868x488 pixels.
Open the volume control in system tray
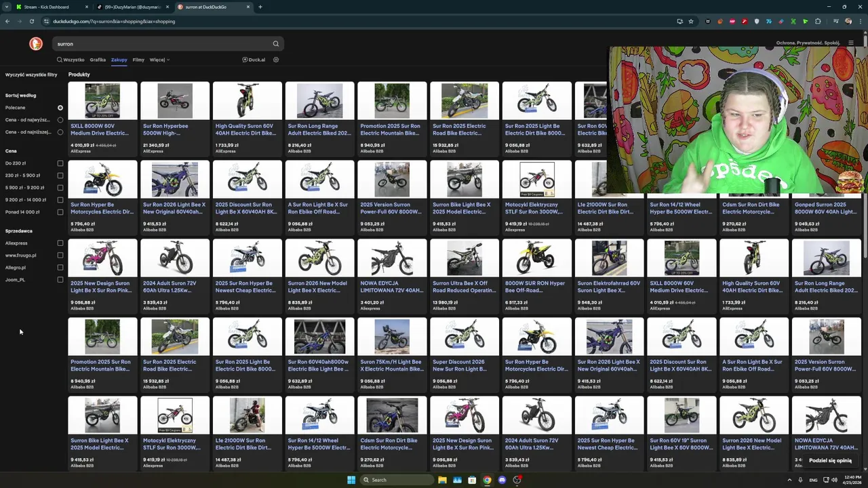pos(833,480)
